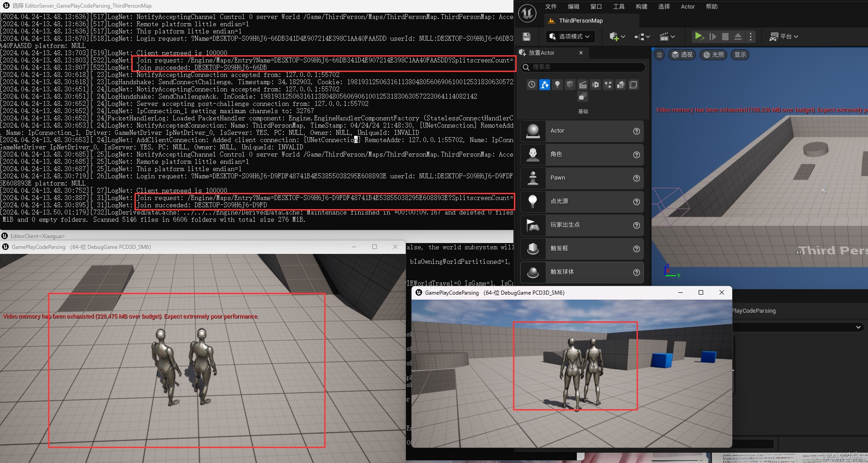Click the 搜索类 search field
The height and width of the screenshot is (463, 868).
pyautogui.click(x=583, y=67)
